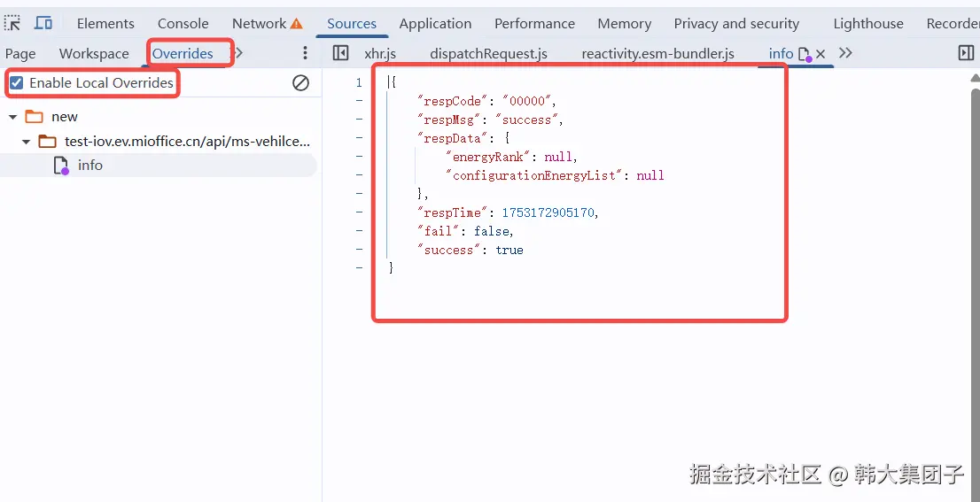Click the "respData" key in editor
This screenshot has width=980, height=502.
pos(452,139)
